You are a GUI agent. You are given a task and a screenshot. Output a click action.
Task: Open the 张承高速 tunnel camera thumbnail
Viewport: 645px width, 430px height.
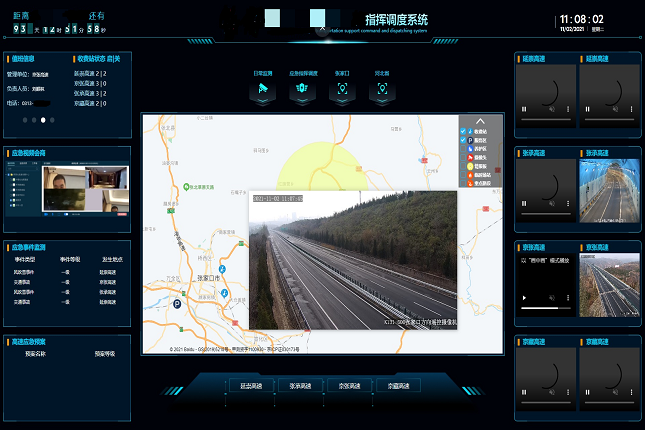point(610,191)
